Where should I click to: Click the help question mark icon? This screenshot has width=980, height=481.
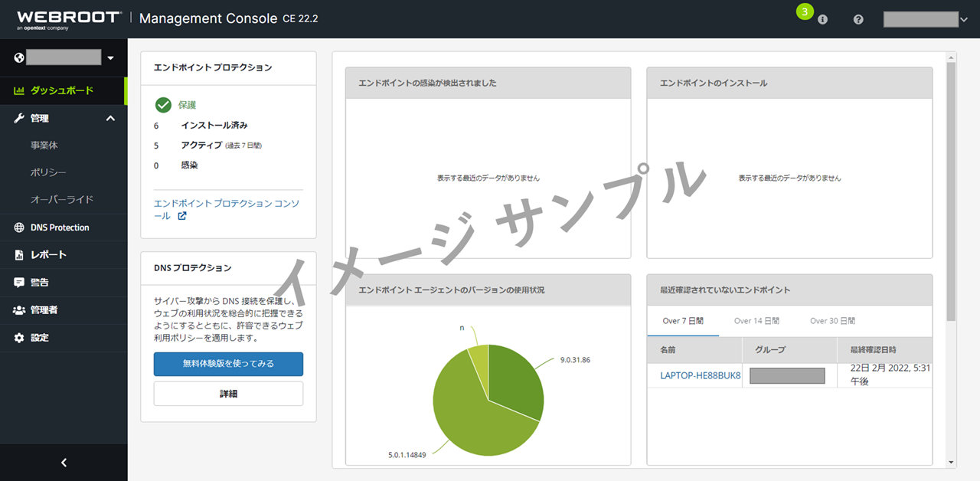click(858, 19)
